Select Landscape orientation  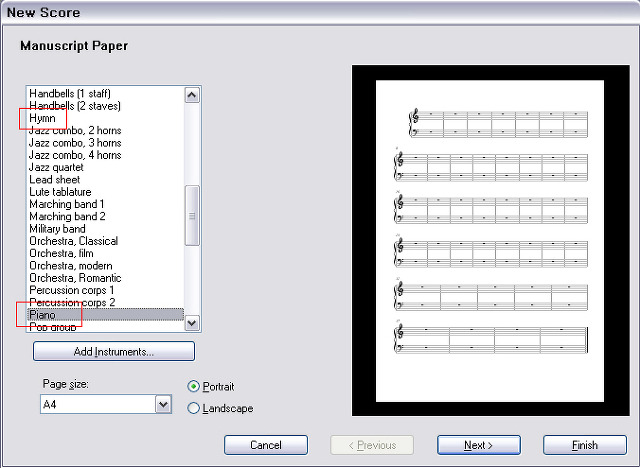click(220, 408)
